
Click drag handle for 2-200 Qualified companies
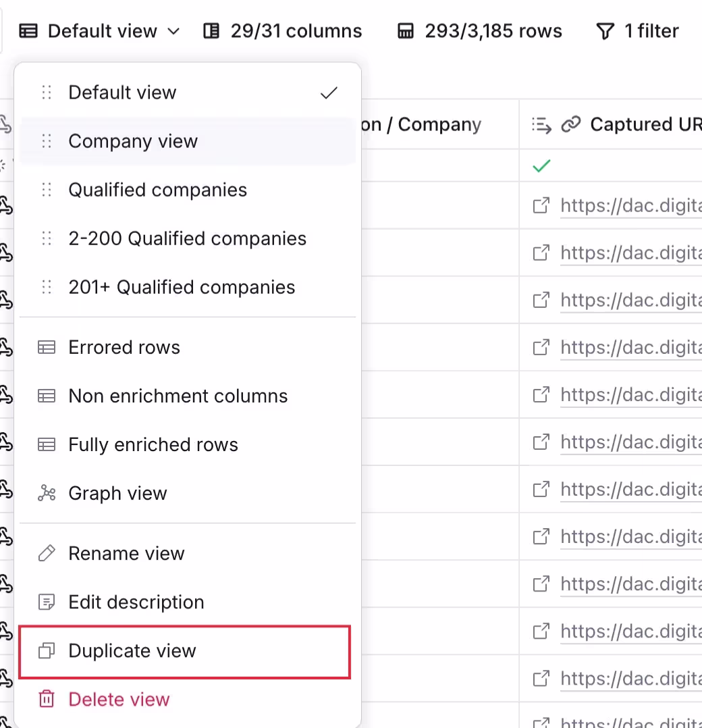[x=47, y=238]
